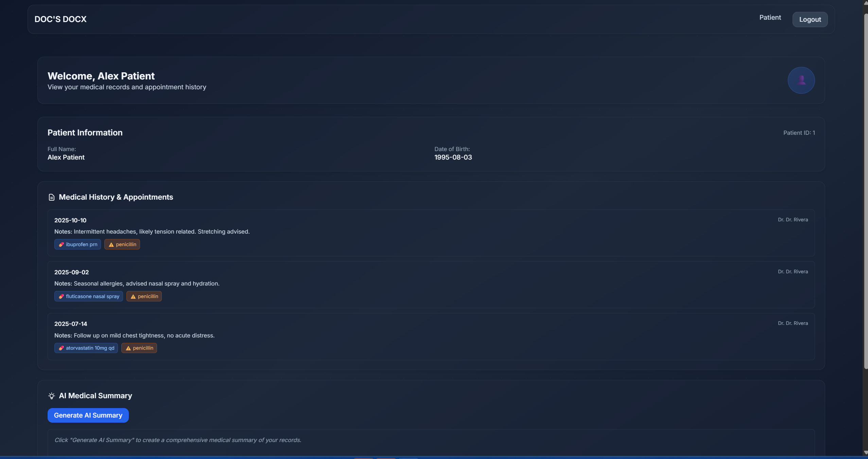
Task: Click the pill icon on ibuprofen prn tag
Action: point(62,244)
